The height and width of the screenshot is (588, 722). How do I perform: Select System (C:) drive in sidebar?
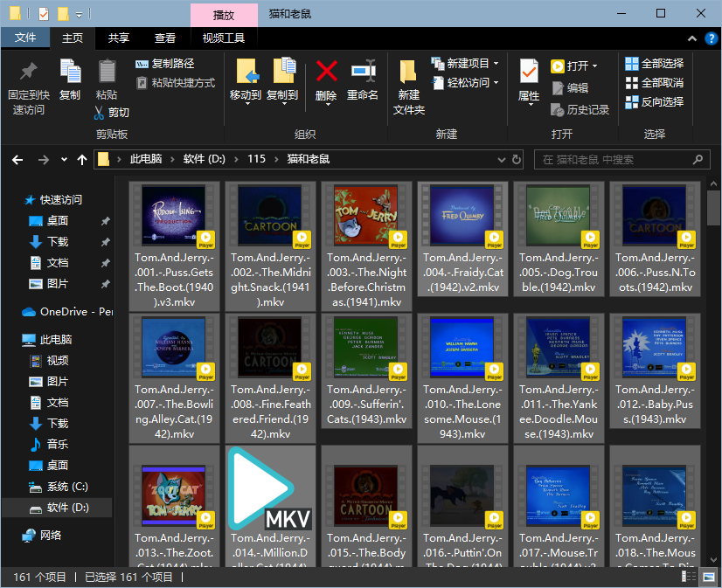coord(58,487)
